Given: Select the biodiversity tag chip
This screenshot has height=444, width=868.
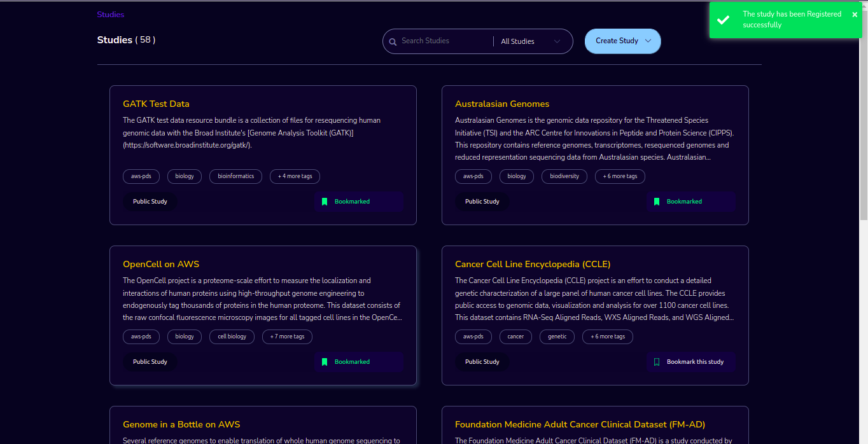Looking at the screenshot, I should [x=564, y=176].
